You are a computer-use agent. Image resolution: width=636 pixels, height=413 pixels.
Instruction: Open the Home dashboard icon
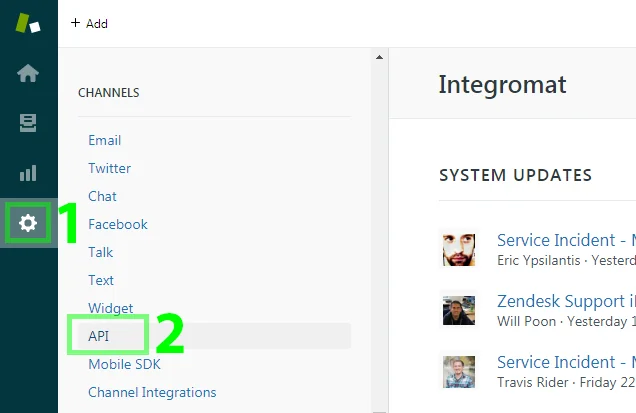[28, 73]
